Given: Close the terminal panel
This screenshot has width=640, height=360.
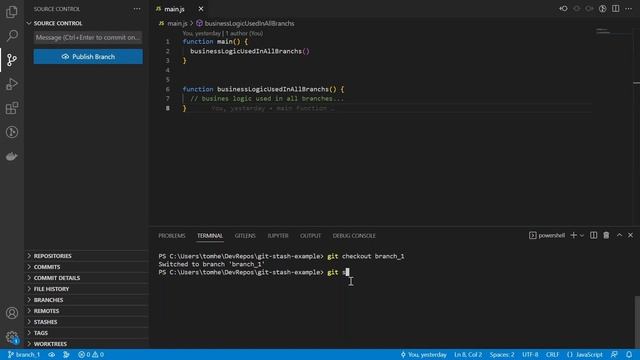Looking at the screenshot, I should pyautogui.click(x=631, y=236).
